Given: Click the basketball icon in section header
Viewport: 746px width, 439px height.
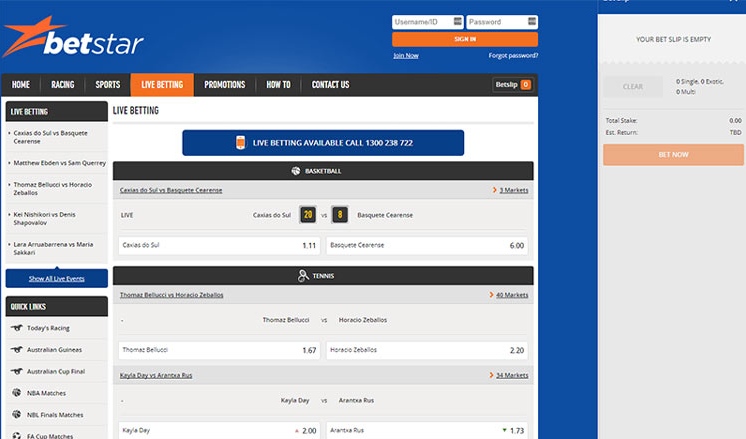Looking at the screenshot, I should click(296, 171).
